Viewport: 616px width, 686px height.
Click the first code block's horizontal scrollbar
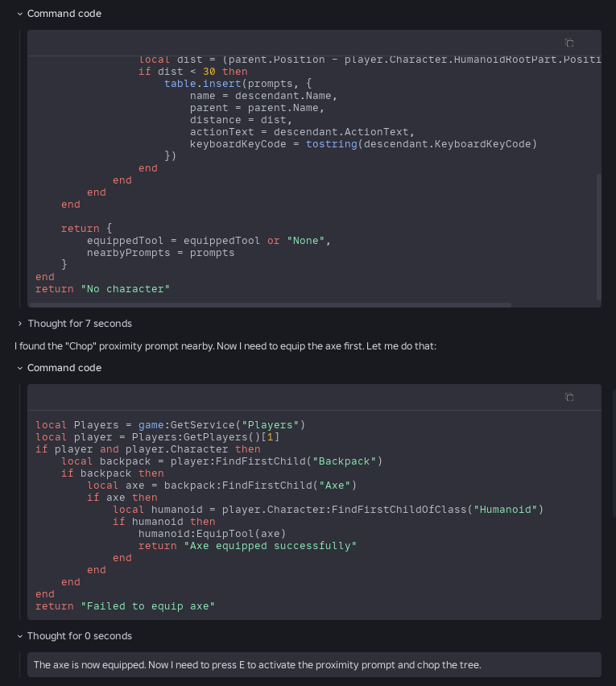270,304
